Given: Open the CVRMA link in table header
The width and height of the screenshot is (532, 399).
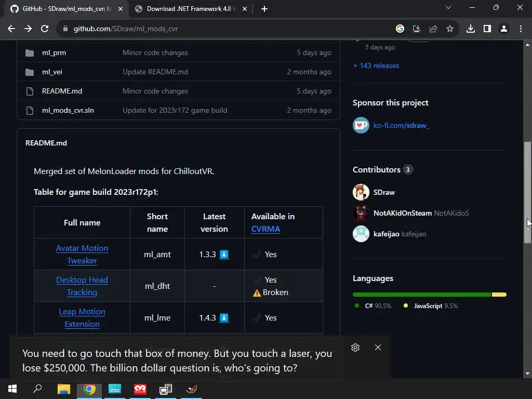Looking at the screenshot, I should [x=265, y=229].
